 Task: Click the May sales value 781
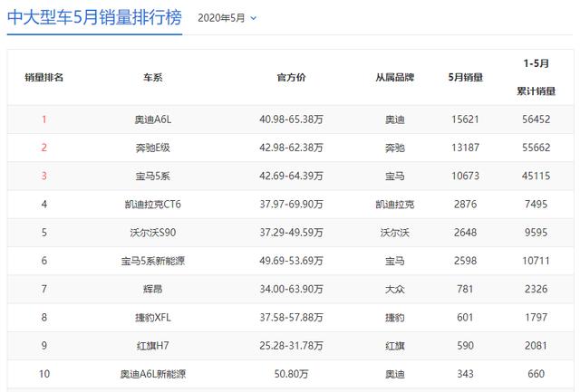(465, 289)
